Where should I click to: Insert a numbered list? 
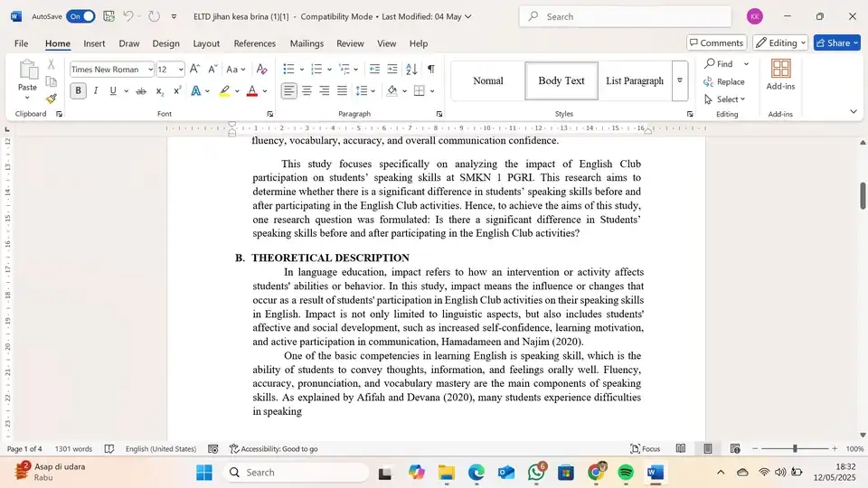pyautogui.click(x=316, y=70)
